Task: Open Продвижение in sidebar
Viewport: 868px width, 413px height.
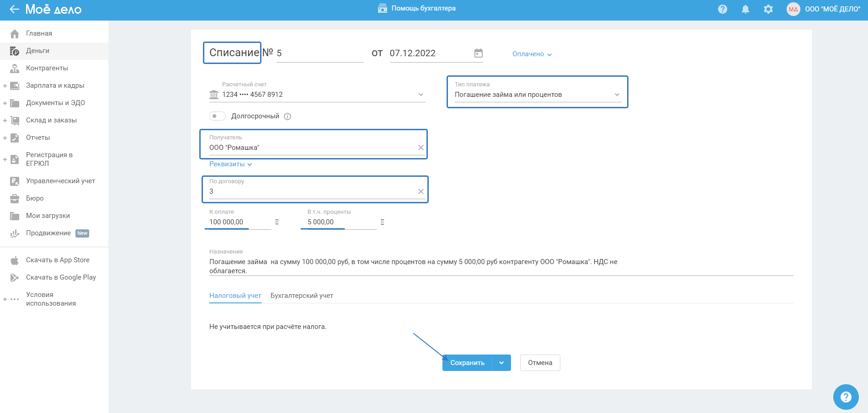Action: [48, 233]
